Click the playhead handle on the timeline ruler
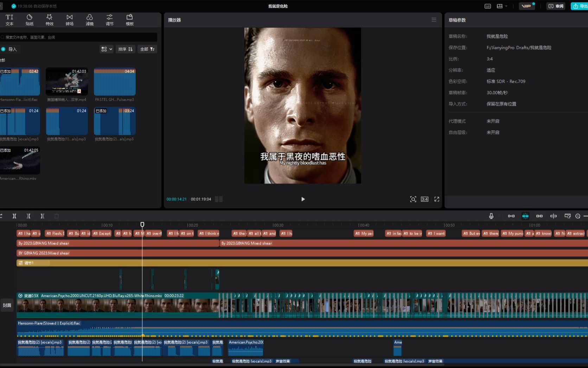This screenshot has width=588, height=368. click(142, 224)
